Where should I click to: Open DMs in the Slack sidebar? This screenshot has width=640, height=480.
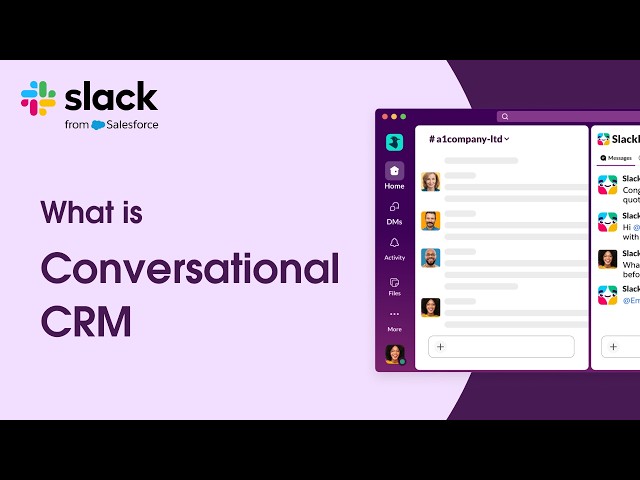click(x=394, y=213)
